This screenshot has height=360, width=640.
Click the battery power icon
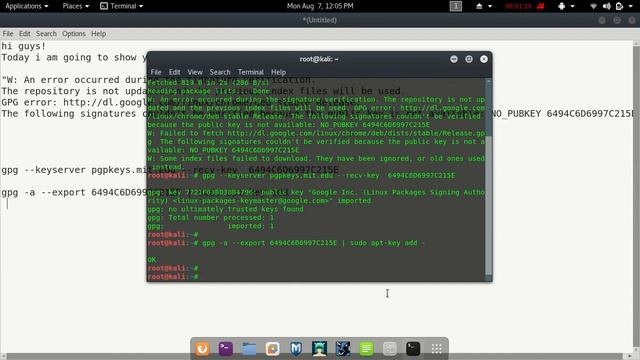pyautogui.click(x=619, y=6)
